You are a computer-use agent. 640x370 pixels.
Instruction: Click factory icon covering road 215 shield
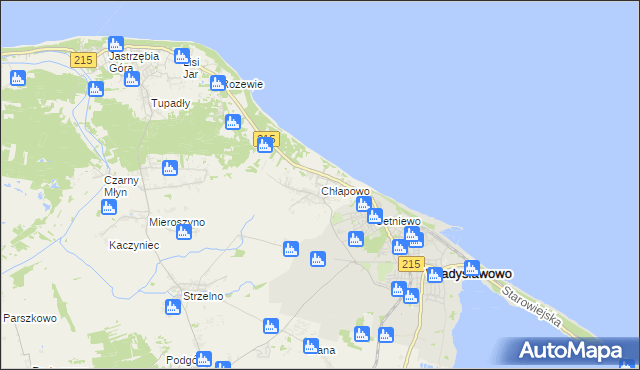[x=265, y=145]
